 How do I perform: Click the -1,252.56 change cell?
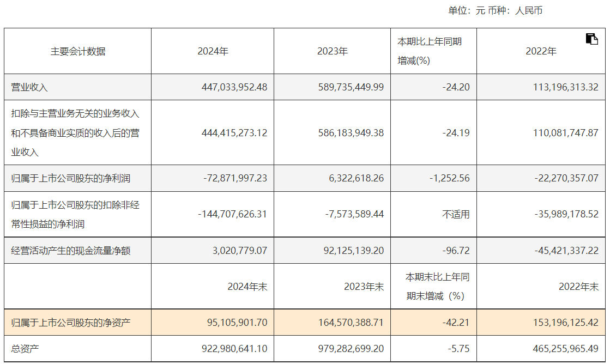click(x=449, y=178)
